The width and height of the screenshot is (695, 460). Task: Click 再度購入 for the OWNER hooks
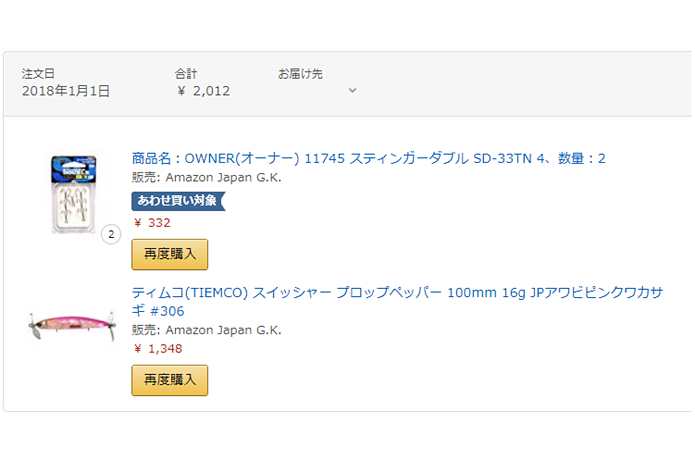point(170,254)
